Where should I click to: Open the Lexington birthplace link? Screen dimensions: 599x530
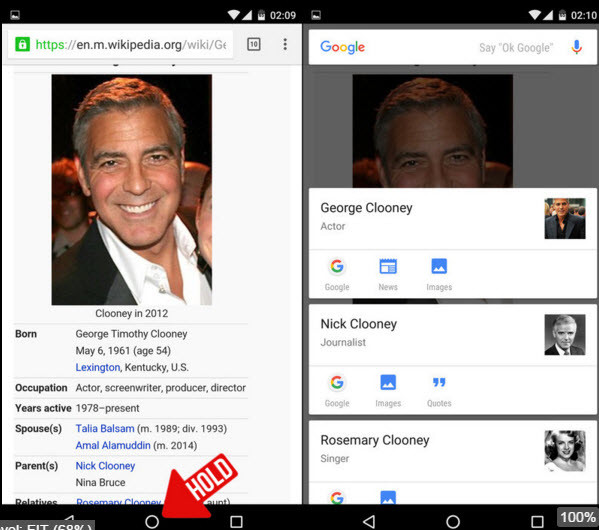coord(98,367)
